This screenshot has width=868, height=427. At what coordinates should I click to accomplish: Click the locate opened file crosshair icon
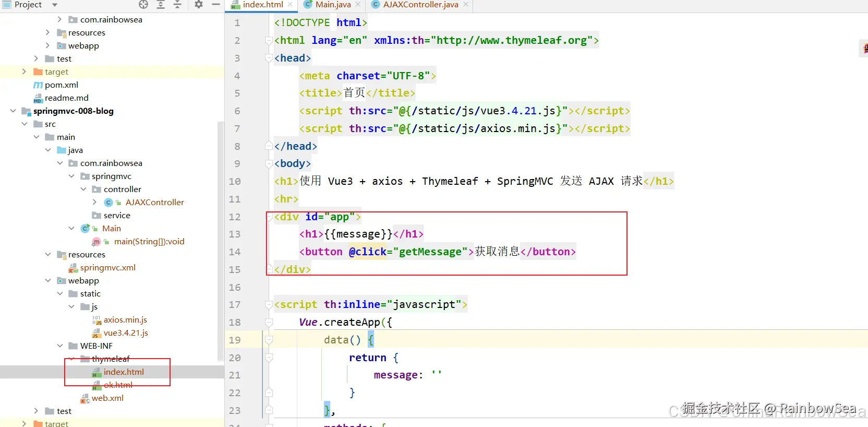click(x=143, y=5)
